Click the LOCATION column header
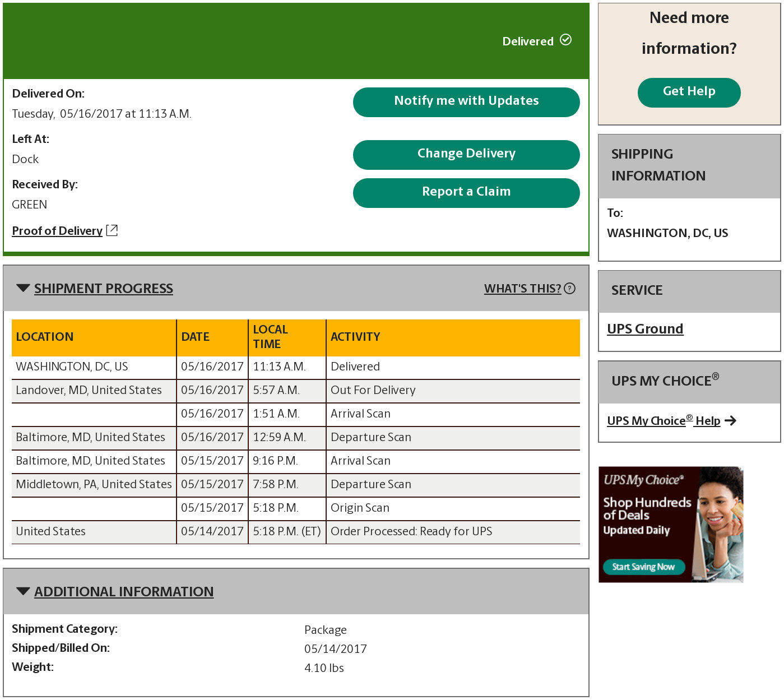Image resolution: width=784 pixels, height=700 pixels. 94,338
